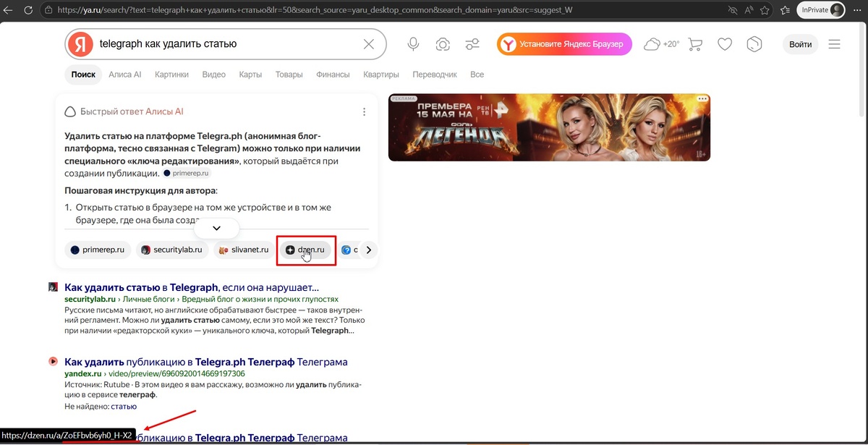Open the Favorites list icon
The height and width of the screenshot is (445, 868).
[x=786, y=11]
